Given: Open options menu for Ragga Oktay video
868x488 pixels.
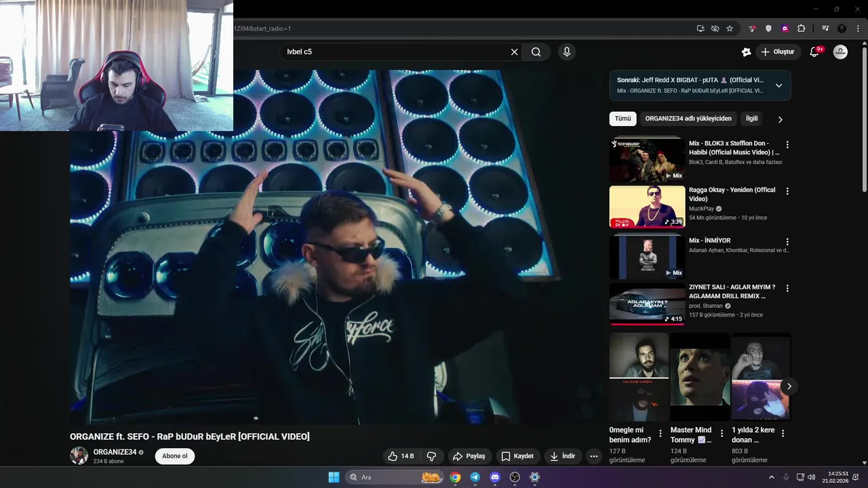Looking at the screenshot, I should tap(787, 191).
